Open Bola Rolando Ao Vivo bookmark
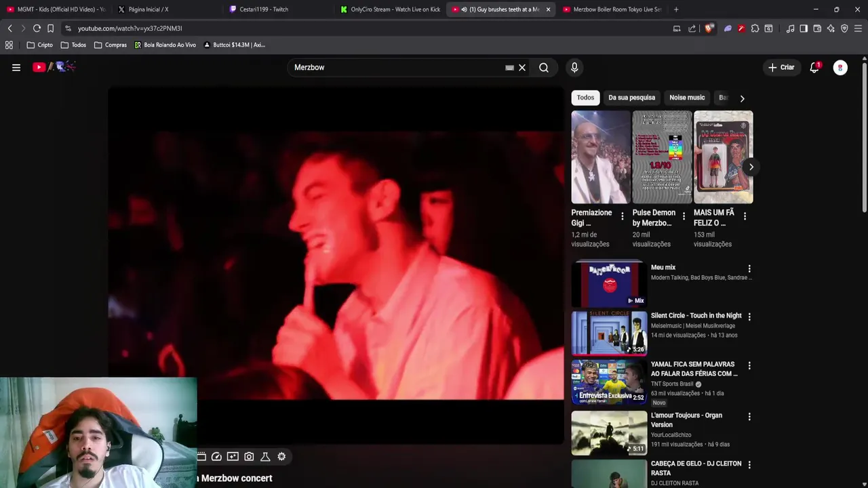868x488 pixels. [x=165, y=45]
